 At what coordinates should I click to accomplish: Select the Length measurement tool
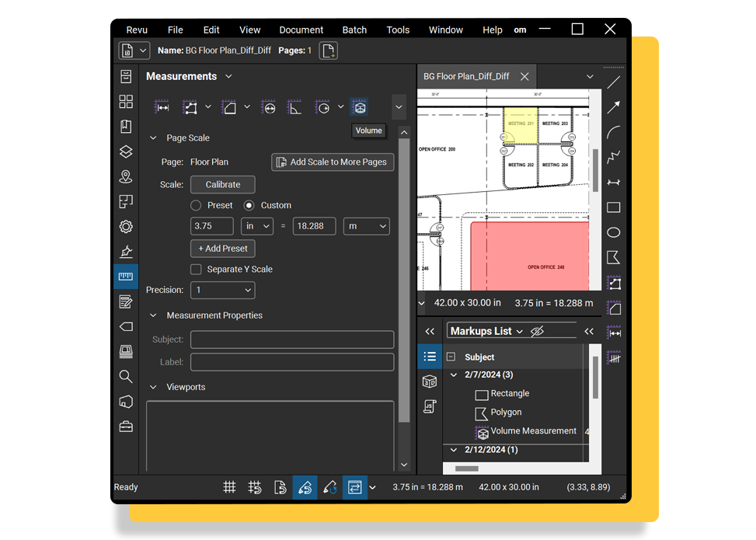tap(161, 107)
